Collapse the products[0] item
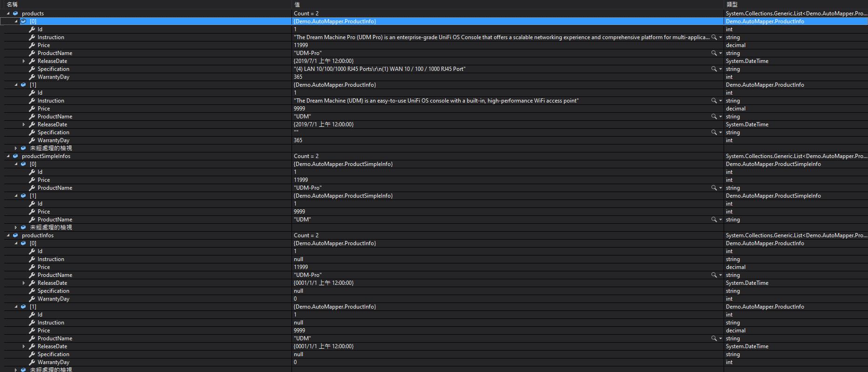868x372 pixels. tap(16, 21)
